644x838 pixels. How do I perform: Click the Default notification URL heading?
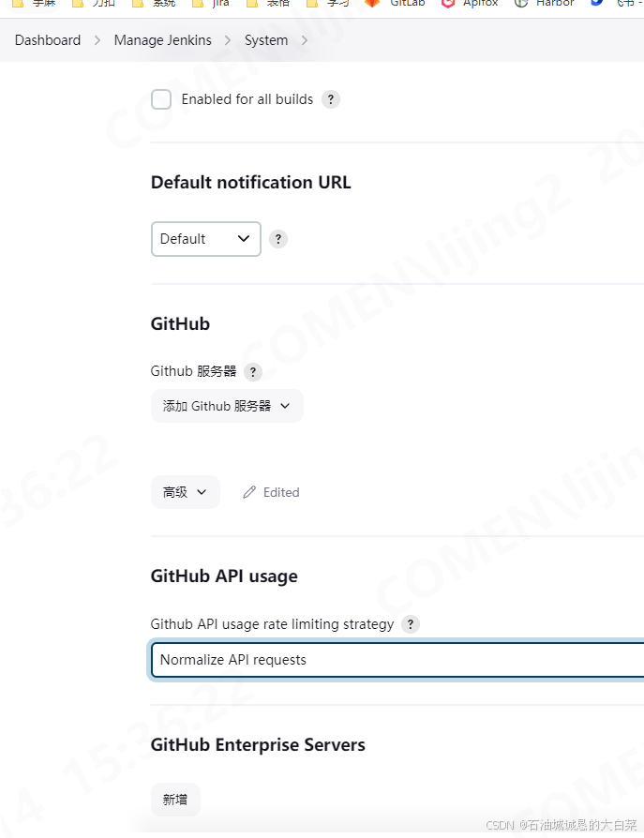point(251,183)
